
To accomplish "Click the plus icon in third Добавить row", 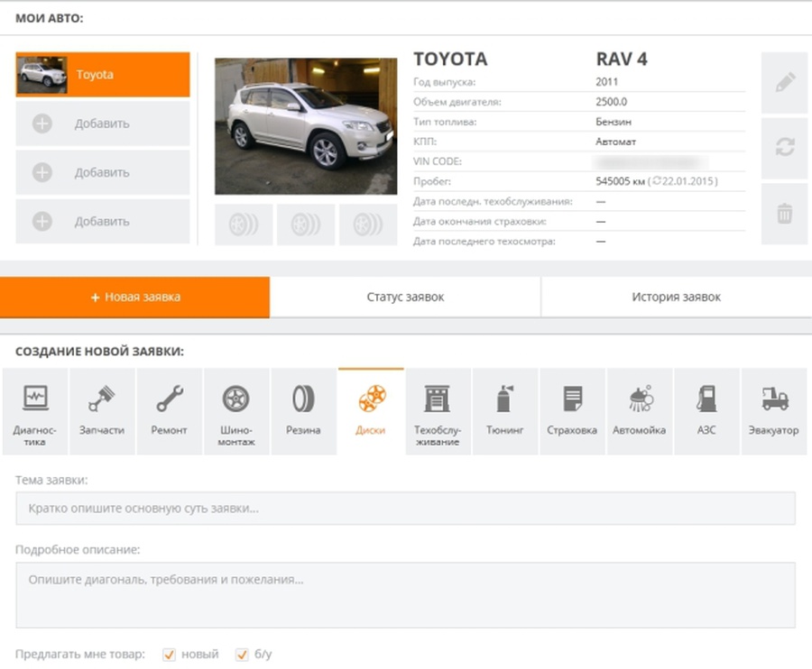I will (42, 222).
